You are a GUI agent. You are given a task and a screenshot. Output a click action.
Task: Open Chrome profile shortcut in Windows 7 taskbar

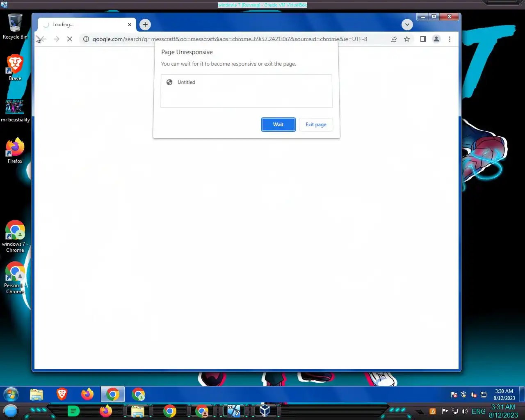point(138,395)
